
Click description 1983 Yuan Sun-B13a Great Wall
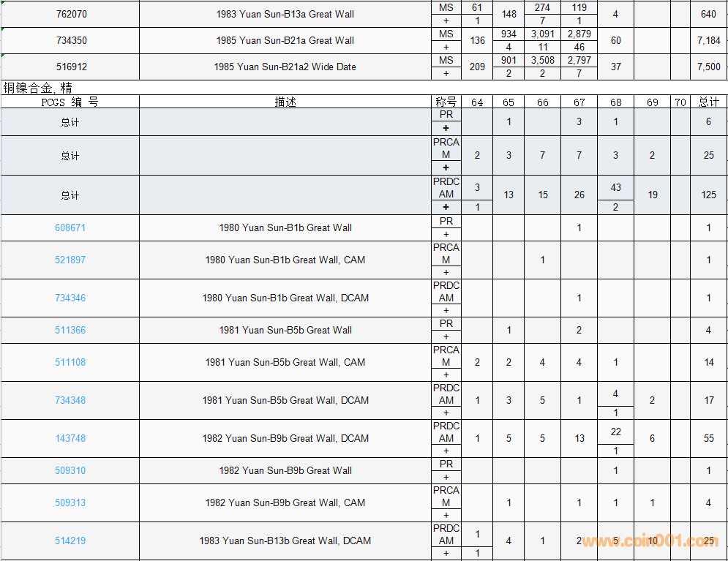[x=285, y=15]
